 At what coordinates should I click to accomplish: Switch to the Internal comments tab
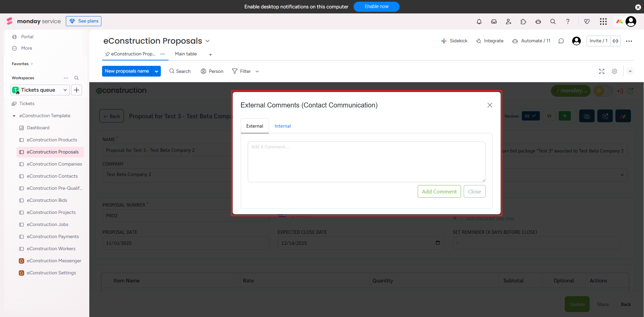click(282, 126)
